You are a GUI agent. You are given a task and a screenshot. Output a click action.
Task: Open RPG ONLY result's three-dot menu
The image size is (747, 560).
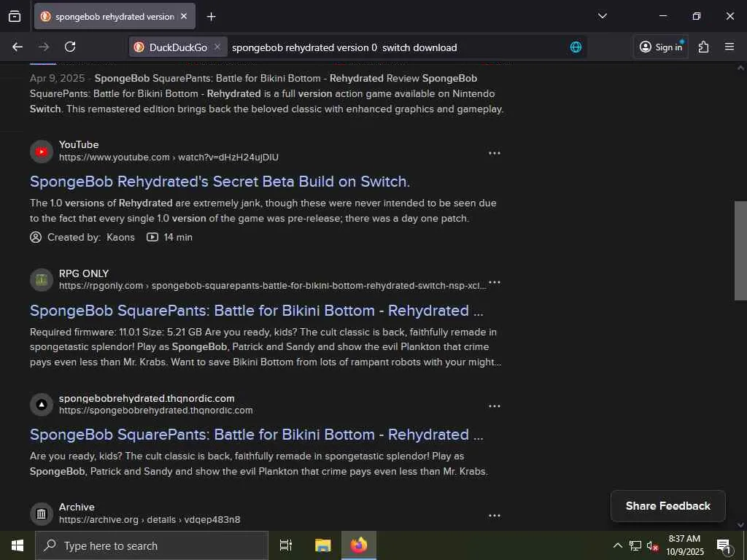coord(495,282)
